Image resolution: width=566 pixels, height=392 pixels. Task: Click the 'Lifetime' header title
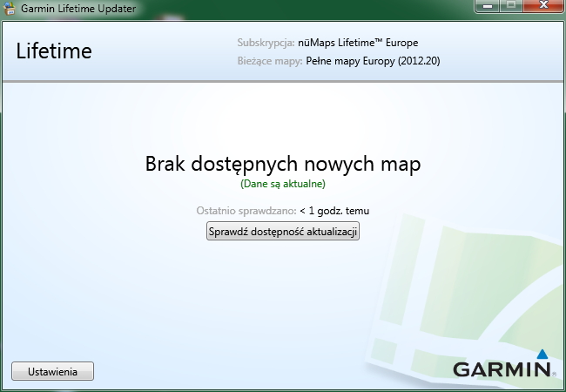pos(54,51)
